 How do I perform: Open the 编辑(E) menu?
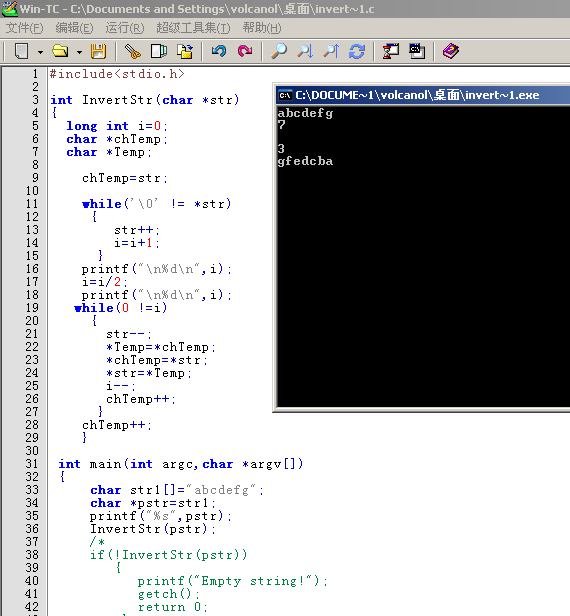[x=75, y=28]
